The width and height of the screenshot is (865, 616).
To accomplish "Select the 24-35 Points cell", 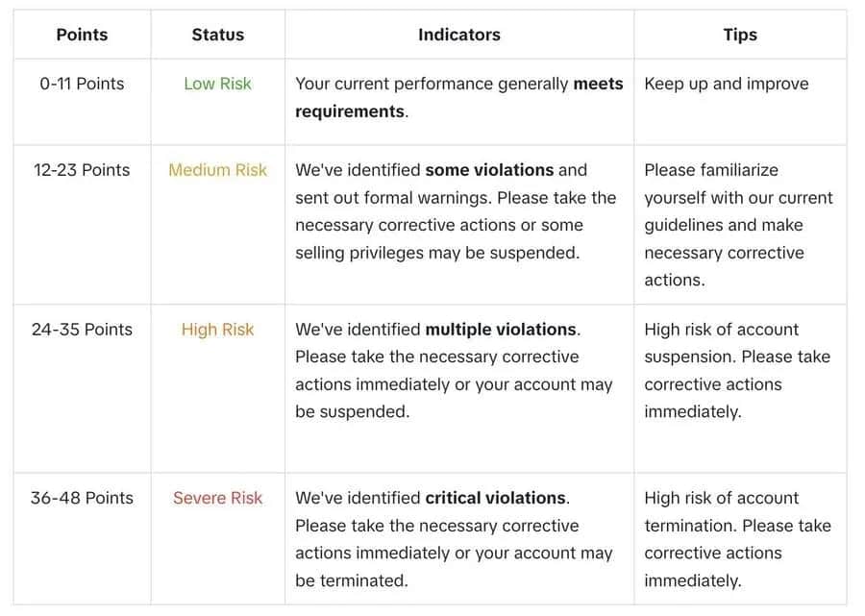I will click(82, 330).
